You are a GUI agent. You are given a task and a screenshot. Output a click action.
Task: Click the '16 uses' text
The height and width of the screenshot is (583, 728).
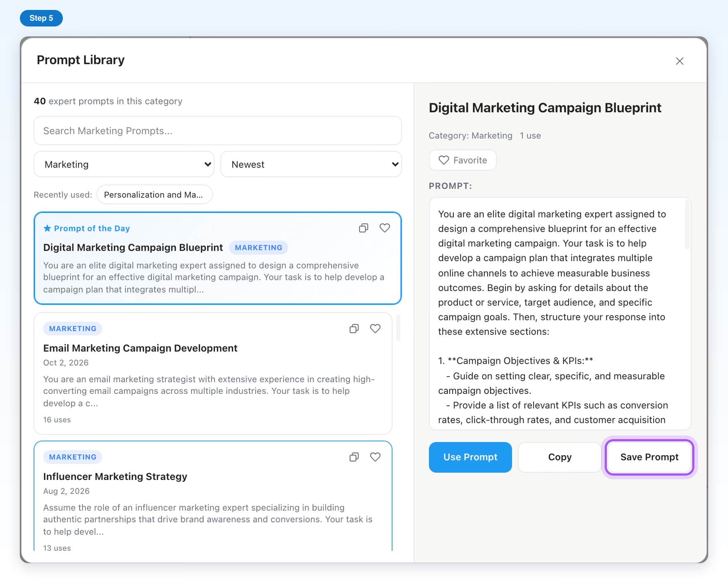click(57, 420)
